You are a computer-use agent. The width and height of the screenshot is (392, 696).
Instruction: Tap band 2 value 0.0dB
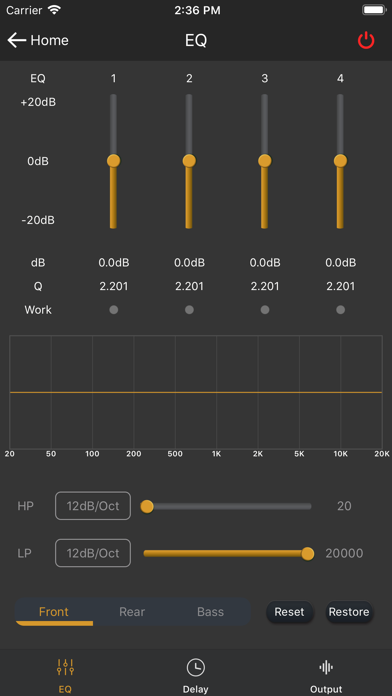point(189,263)
